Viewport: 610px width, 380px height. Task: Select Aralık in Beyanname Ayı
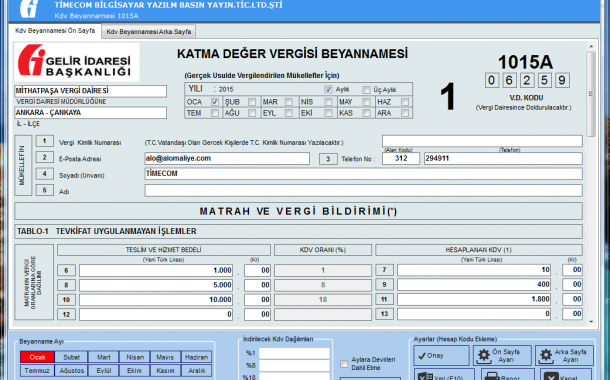196,370
